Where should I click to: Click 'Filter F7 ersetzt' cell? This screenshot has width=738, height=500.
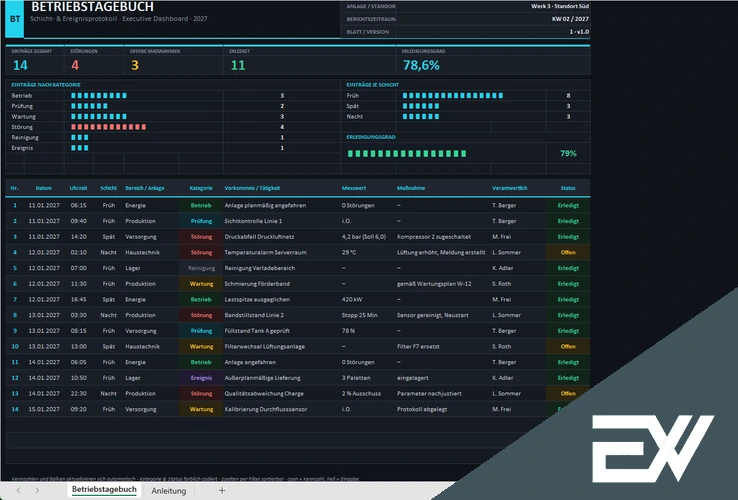point(418,347)
